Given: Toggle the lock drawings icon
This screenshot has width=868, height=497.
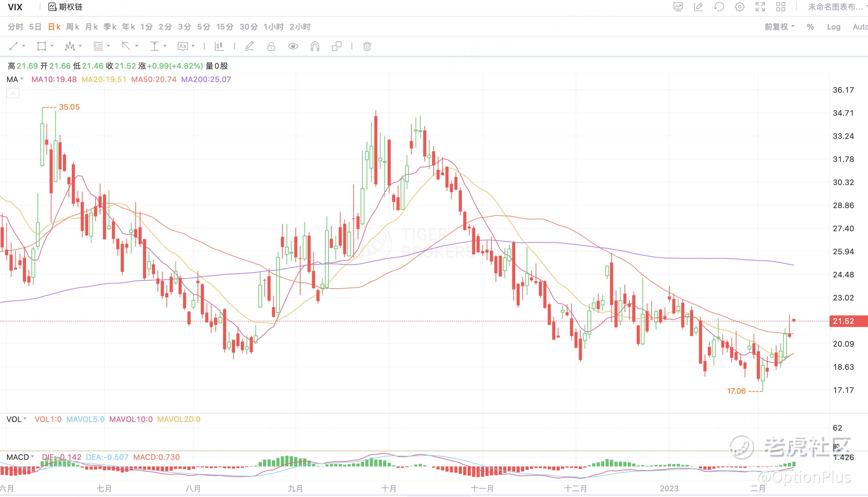Looking at the screenshot, I should coord(271,46).
